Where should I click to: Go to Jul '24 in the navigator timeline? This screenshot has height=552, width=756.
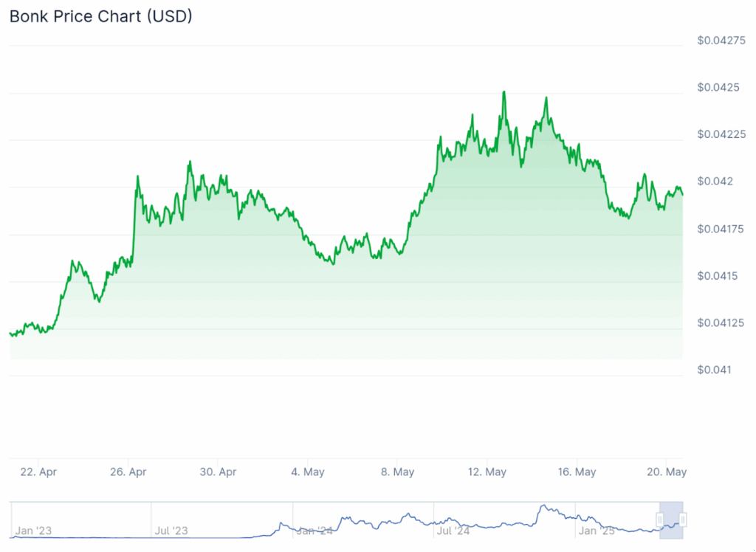(x=453, y=530)
